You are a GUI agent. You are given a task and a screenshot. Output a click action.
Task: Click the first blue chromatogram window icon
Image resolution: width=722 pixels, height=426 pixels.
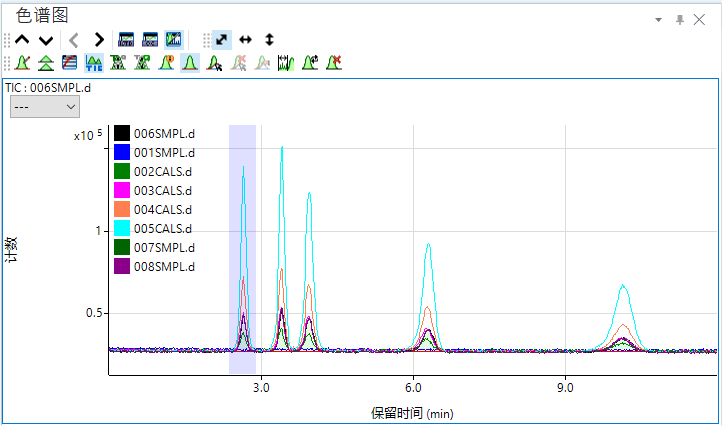point(126,40)
